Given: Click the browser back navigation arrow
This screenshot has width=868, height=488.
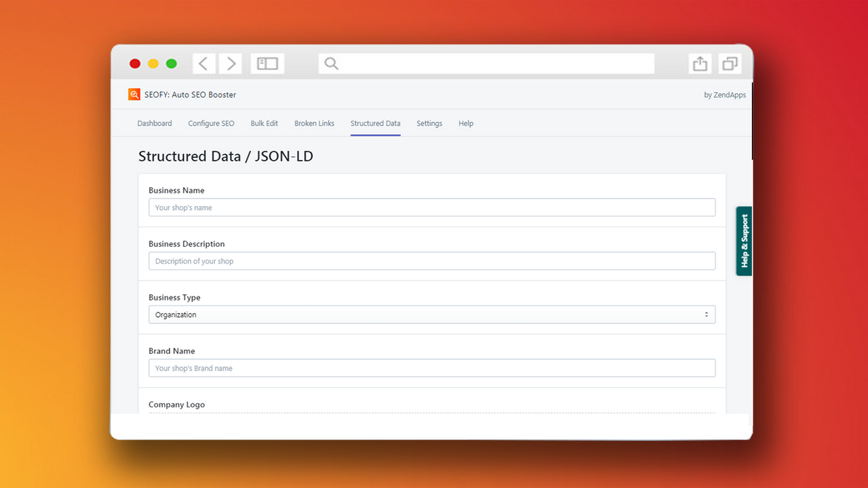Looking at the screenshot, I should pyautogui.click(x=204, y=63).
